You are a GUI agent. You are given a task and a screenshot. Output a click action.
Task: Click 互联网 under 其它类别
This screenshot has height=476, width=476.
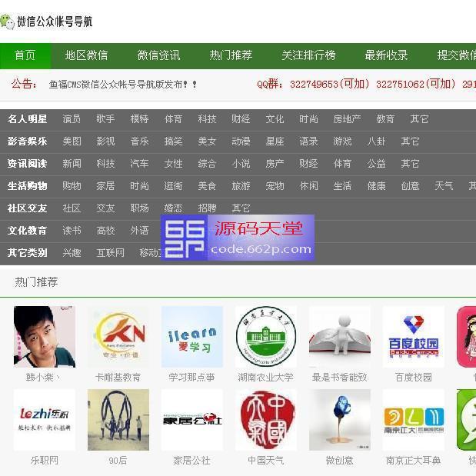pos(111,252)
